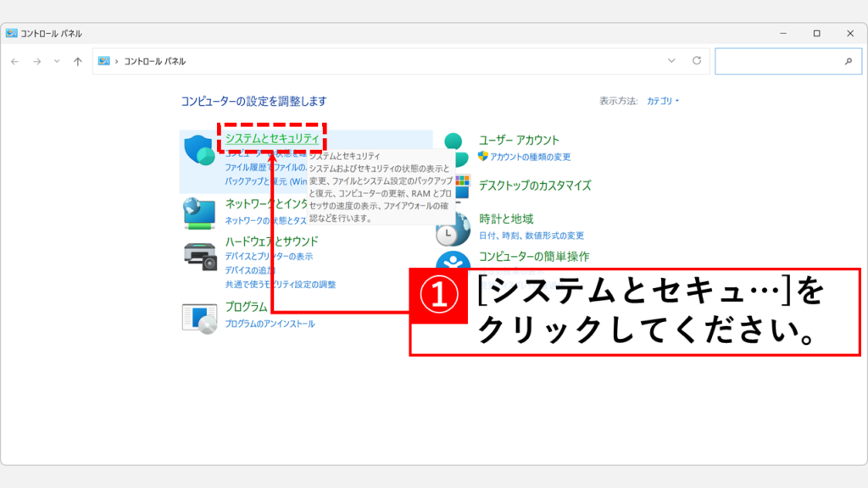Go back with the back arrow
This screenshot has height=488, width=868.
14,61
